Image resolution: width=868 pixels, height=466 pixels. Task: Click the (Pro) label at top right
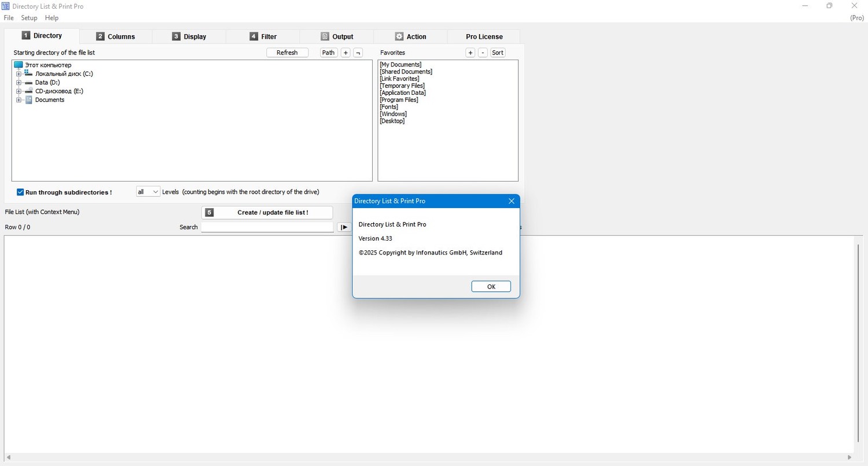(857, 18)
